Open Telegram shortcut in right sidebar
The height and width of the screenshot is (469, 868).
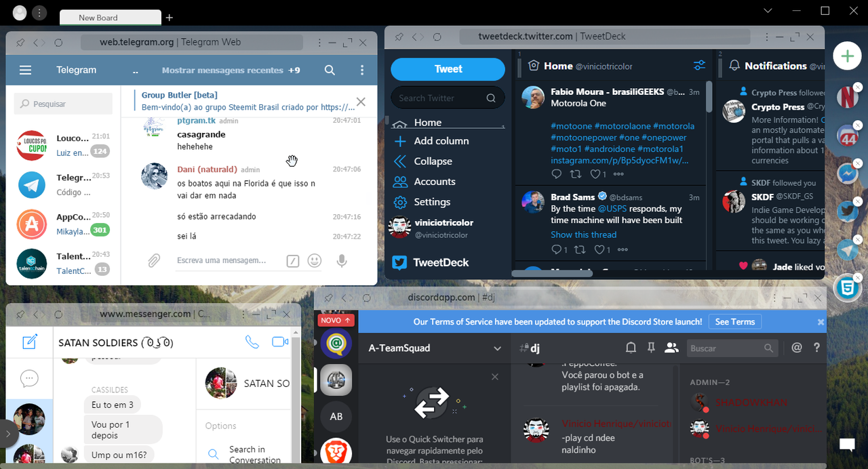click(847, 250)
